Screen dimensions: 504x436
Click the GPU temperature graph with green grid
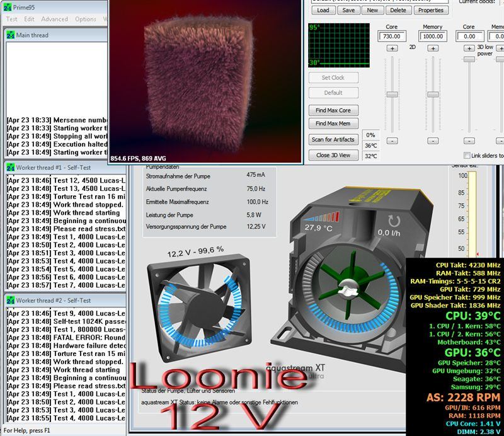coord(339,45)
